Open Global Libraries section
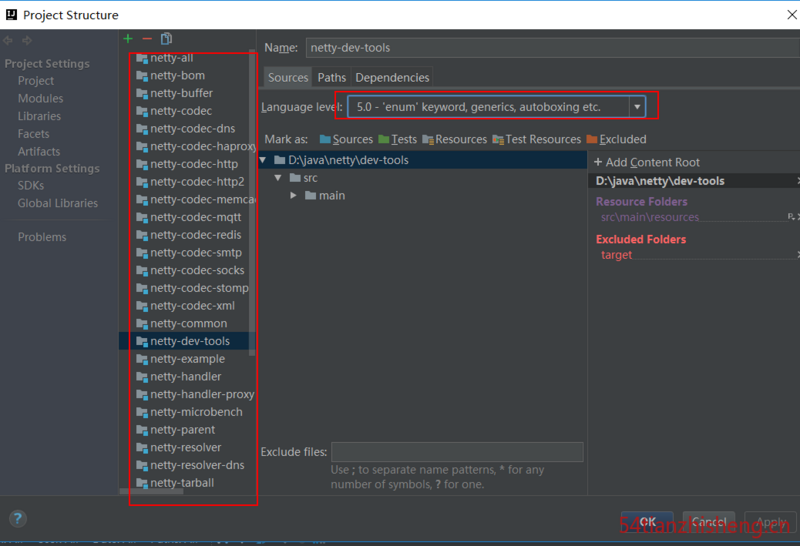 point(58,203)
